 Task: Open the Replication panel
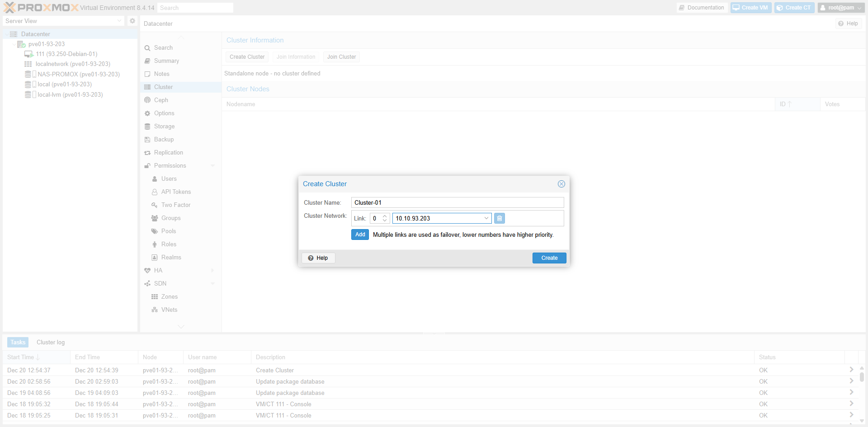point(169,152)
